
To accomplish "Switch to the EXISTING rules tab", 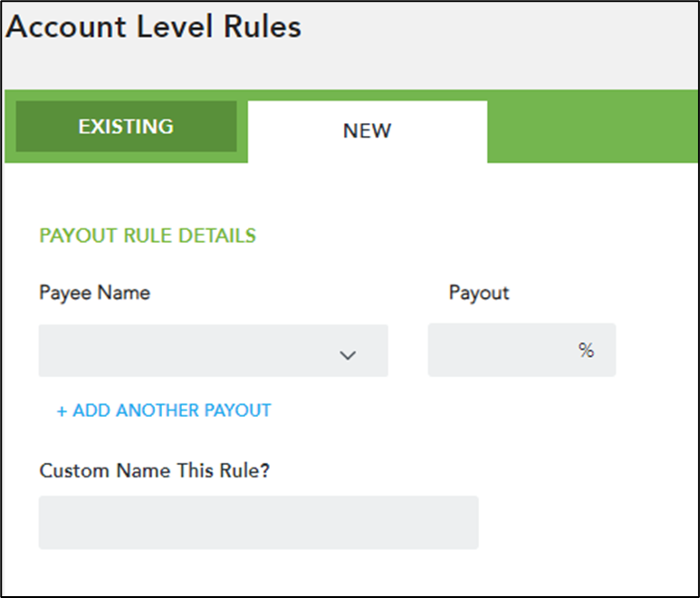I will click(127, 126).
